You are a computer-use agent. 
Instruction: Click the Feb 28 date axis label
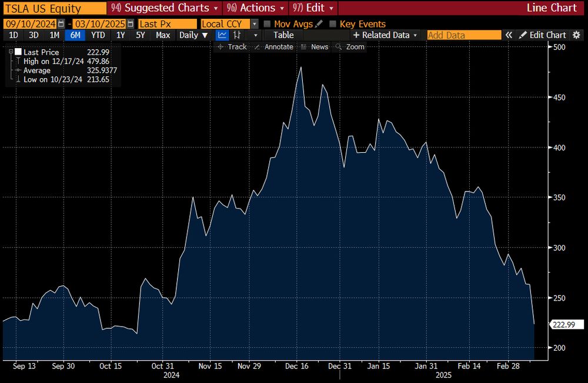508,366
